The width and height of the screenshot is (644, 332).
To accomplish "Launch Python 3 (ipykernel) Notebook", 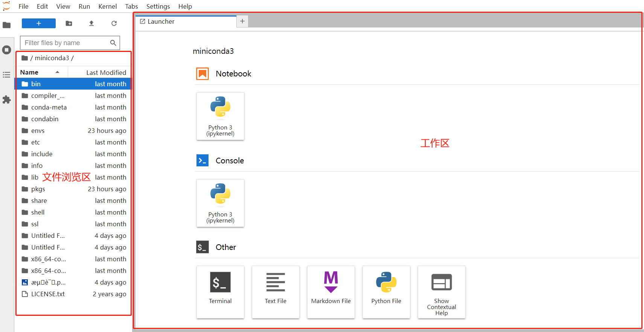I will (220, 116).
